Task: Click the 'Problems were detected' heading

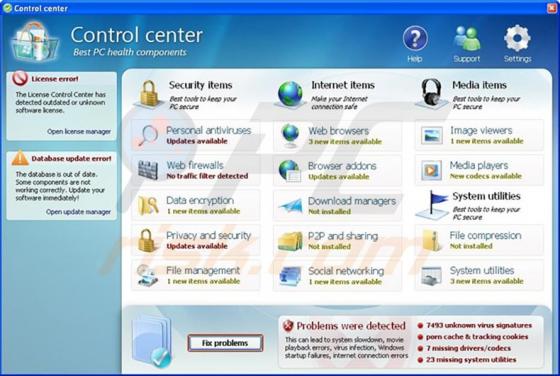Action: point(351,326)
